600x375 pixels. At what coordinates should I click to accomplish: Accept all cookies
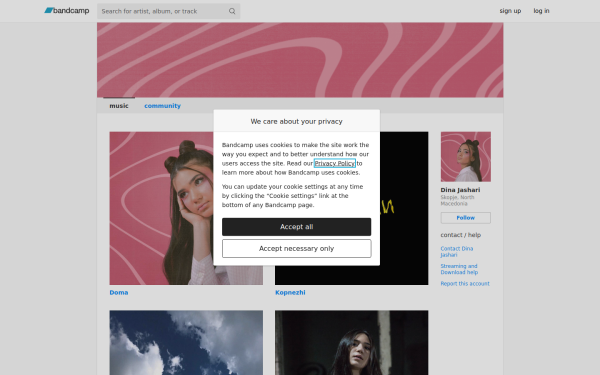coord(297,227)
